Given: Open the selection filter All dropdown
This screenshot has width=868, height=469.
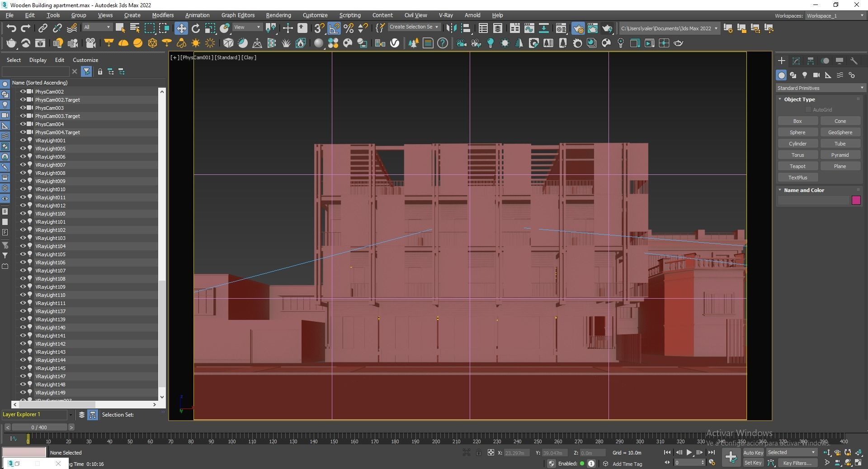Looking at the screenshot, I should coord(97,27).
